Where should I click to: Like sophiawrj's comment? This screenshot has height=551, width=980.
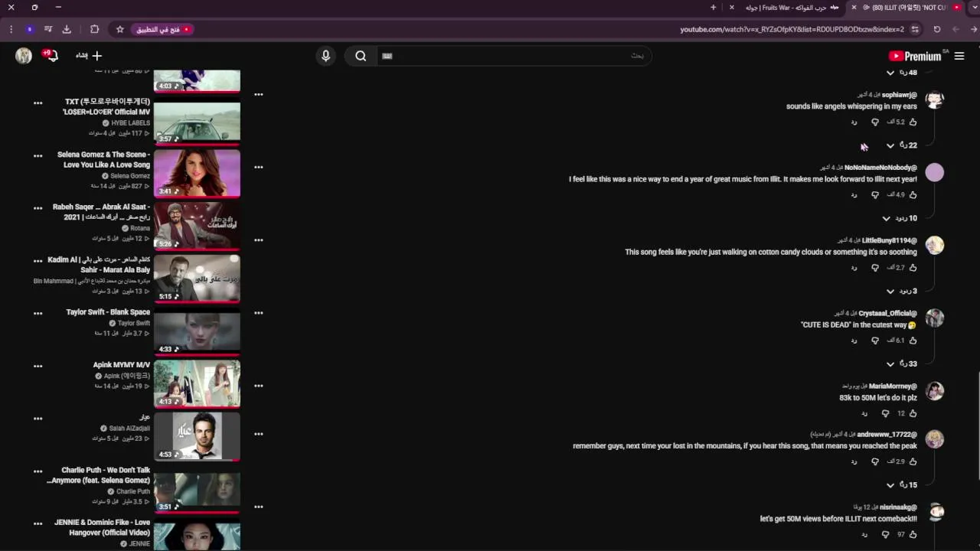(913, 122)
